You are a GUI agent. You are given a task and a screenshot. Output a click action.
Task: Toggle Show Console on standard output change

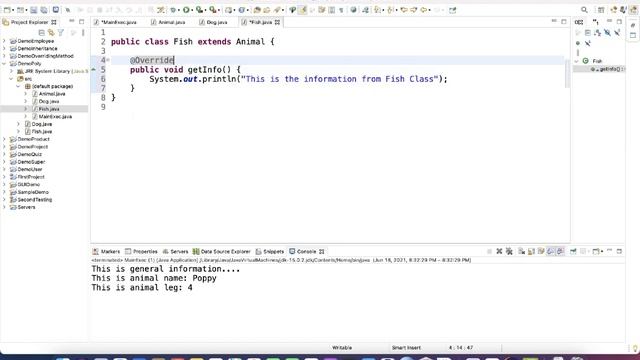click(x=551, y=251)
